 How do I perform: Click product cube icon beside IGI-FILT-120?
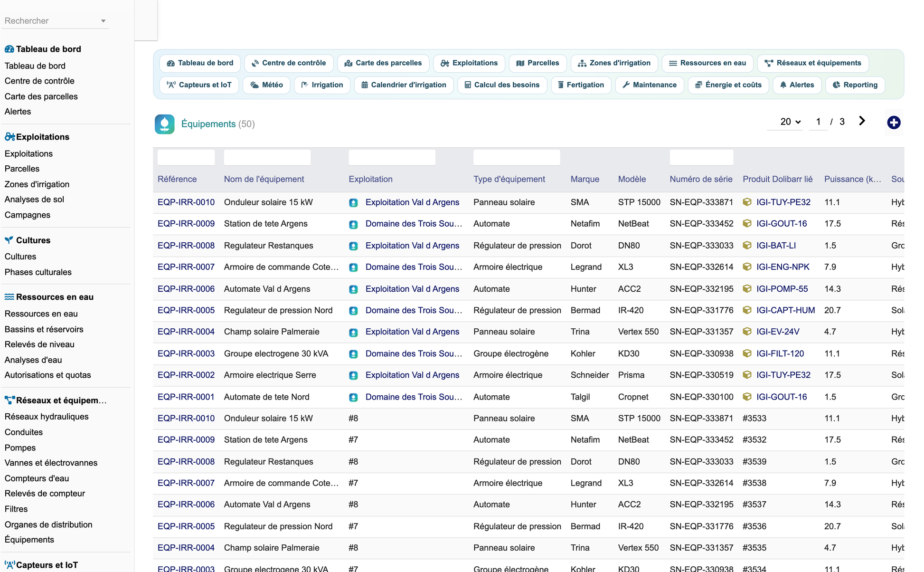(747, 353)
